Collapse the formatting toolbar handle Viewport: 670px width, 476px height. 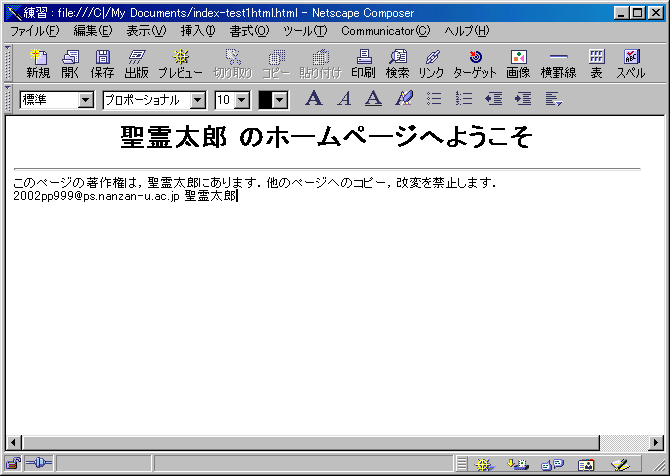[8, 99]
